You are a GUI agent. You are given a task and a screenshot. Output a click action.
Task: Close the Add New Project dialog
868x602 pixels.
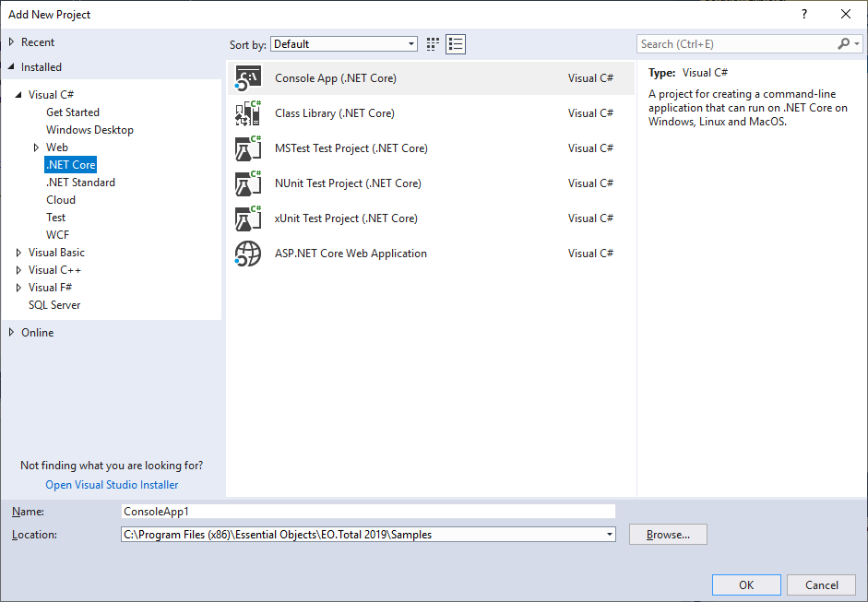(x=845, y=15)
